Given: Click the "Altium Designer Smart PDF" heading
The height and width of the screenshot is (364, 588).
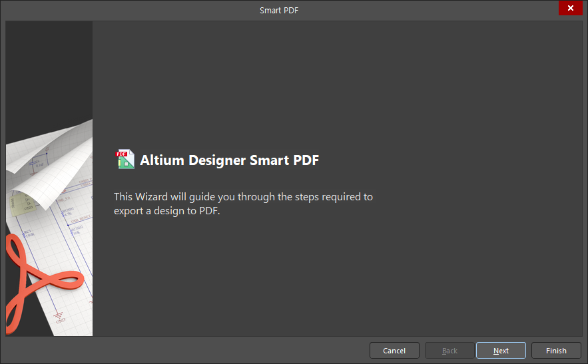Looking at the screenshot, I should [x=229, y=160].
